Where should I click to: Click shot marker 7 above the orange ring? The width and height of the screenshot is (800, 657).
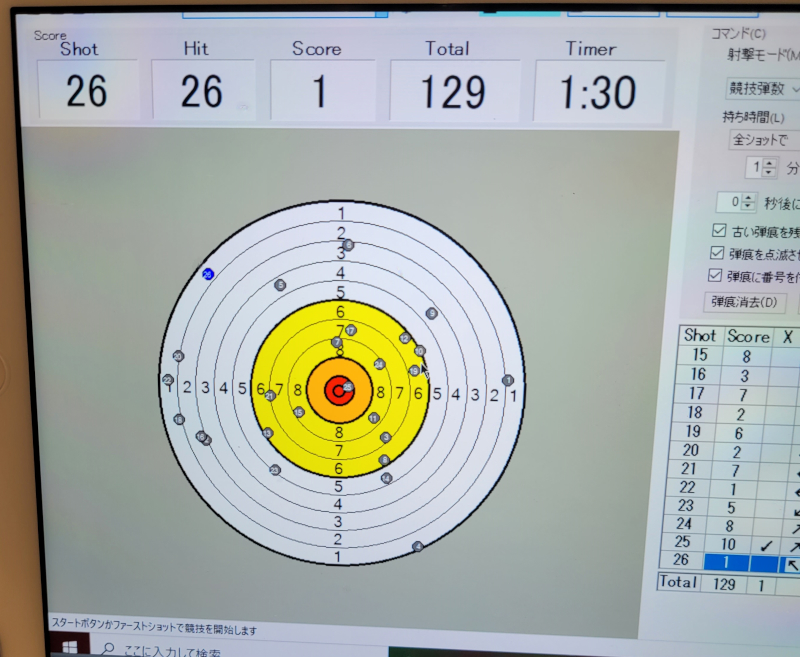coord(337,342)
